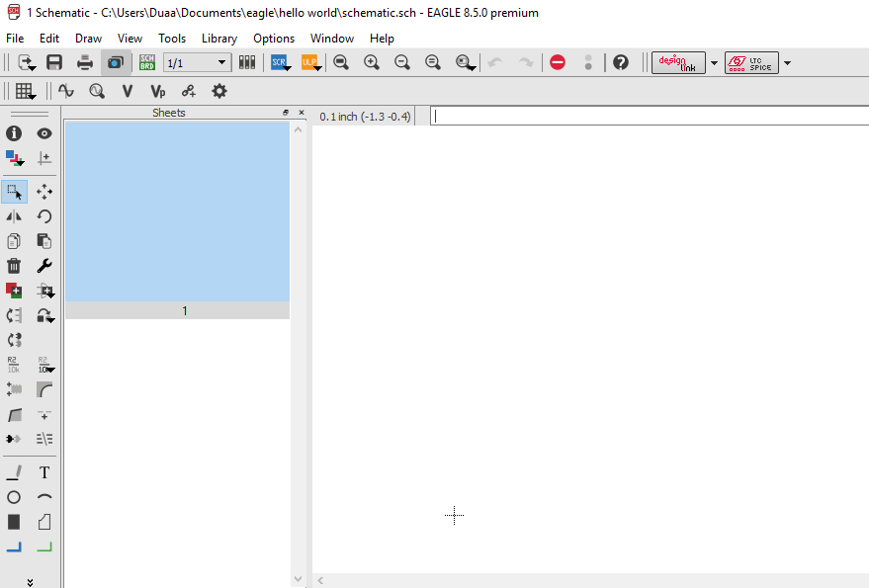Open the File menu
The width and height of the screenshot is (869, 588).
point(15,39)
